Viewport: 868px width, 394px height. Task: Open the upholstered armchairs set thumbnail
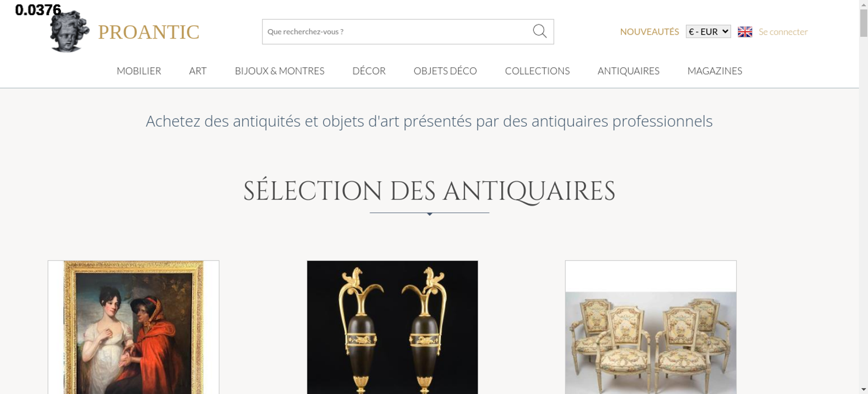651,327
